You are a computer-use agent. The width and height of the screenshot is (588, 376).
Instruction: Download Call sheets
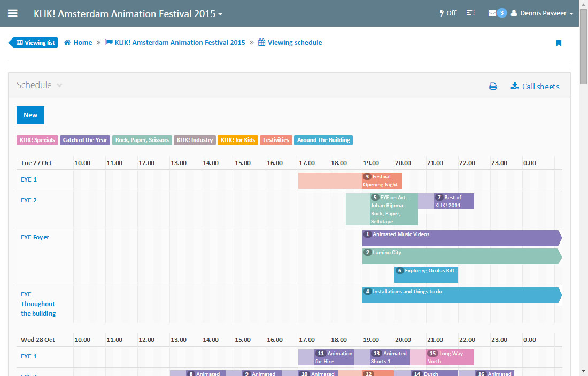(x=535, y=87)
